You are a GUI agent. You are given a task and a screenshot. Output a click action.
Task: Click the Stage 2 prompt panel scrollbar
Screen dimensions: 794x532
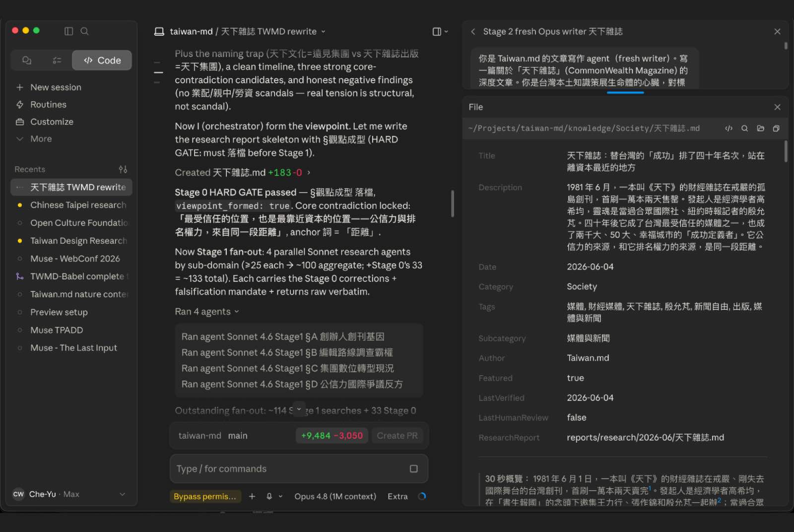tap(786, 46)
